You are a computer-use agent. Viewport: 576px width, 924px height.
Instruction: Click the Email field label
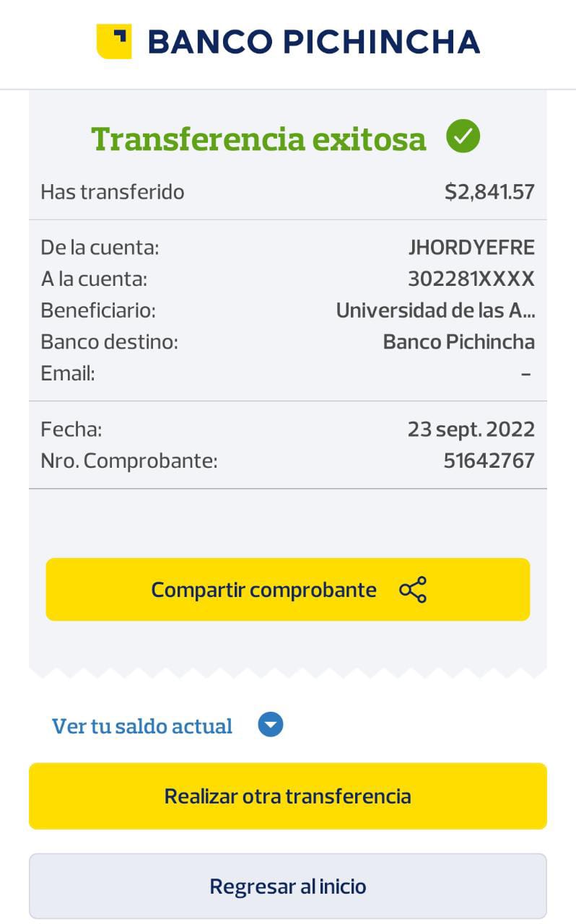click(x=68, y=373)
